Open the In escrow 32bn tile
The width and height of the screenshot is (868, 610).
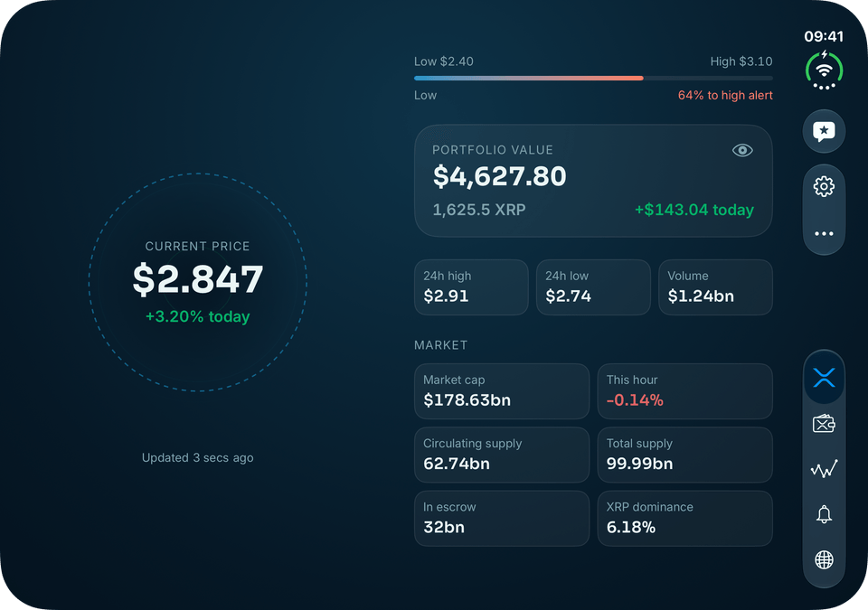(502, 518)
